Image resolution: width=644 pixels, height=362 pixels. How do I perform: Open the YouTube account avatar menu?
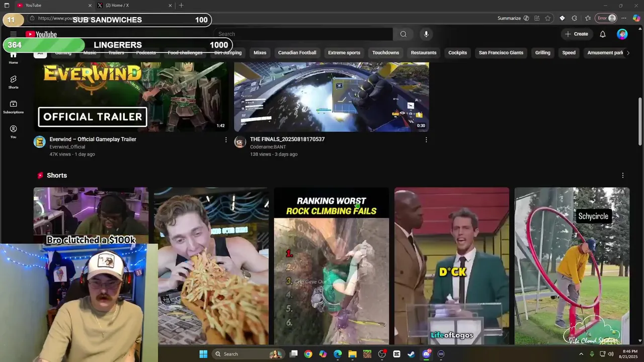point(622,34)
